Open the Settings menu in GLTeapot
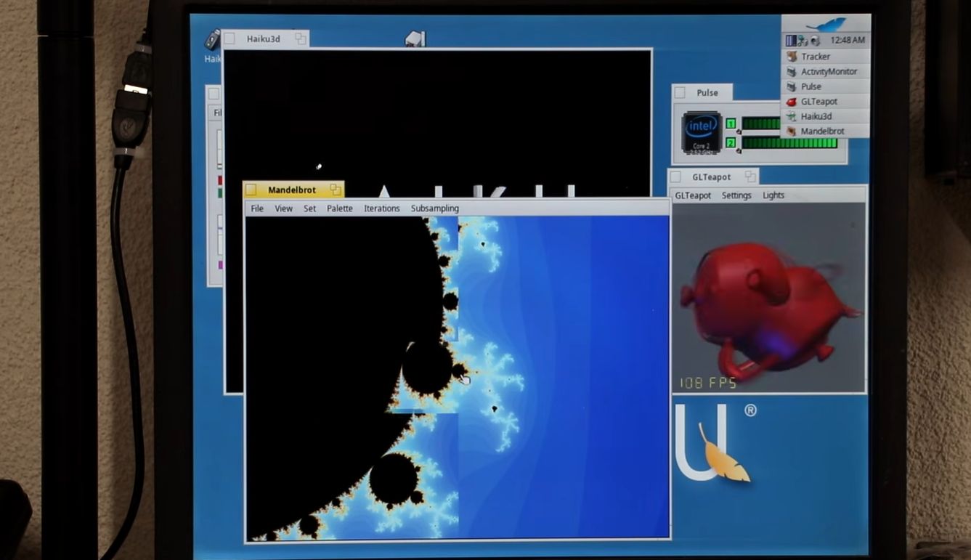 (x=736, y=195)
